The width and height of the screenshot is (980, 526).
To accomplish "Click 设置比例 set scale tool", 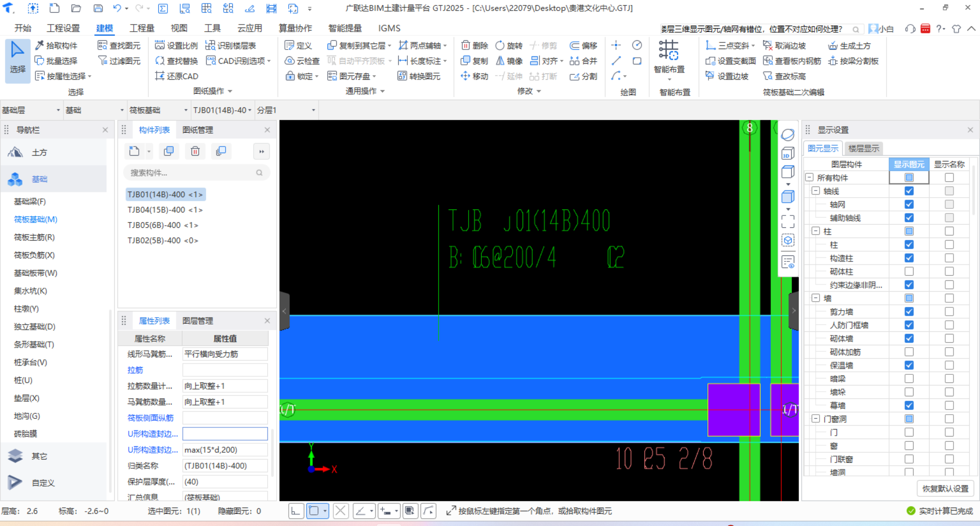I will click(x=176, y=45).
